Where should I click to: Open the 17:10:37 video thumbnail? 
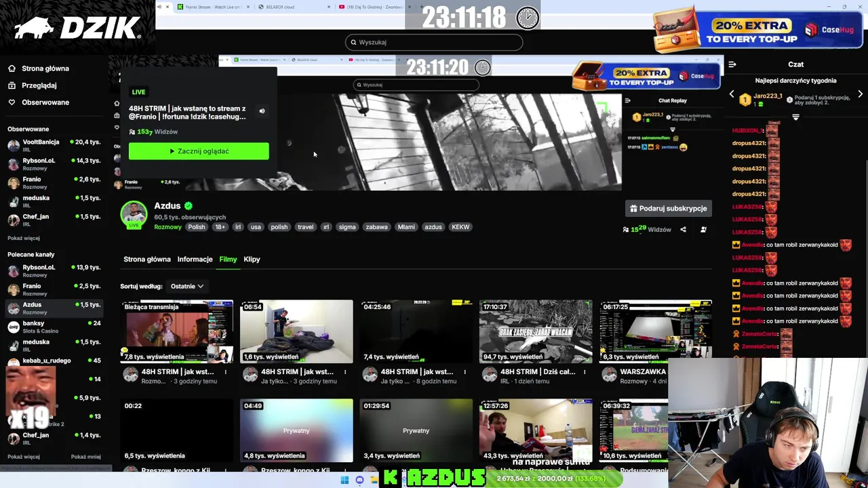pos(536,331)
